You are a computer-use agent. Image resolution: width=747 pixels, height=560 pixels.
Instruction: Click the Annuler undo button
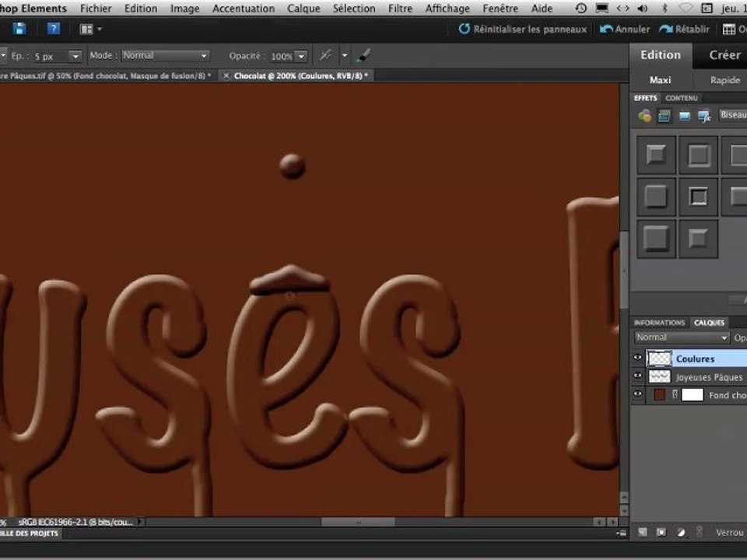click(625, 30)
